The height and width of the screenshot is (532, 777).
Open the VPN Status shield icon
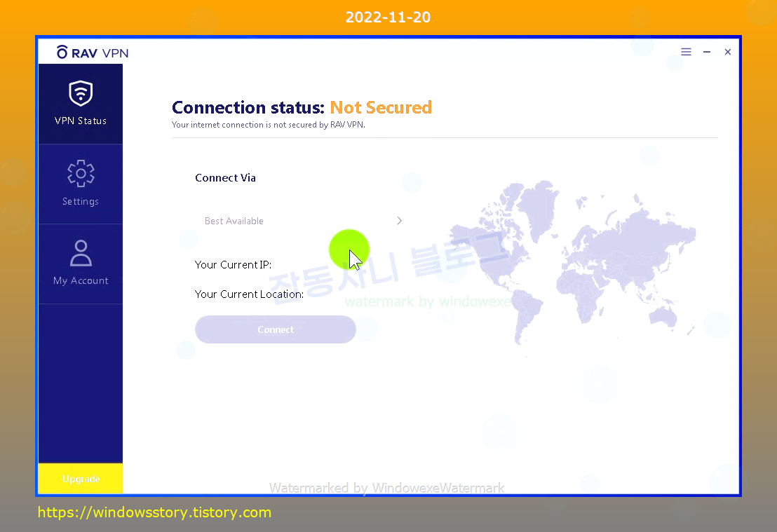[x=81, y=93]
